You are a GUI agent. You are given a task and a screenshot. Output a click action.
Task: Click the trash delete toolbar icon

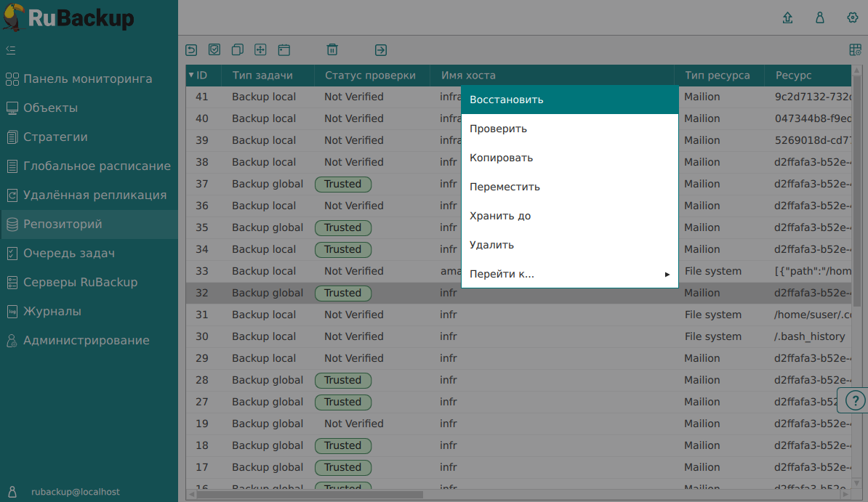click(332, 50)
